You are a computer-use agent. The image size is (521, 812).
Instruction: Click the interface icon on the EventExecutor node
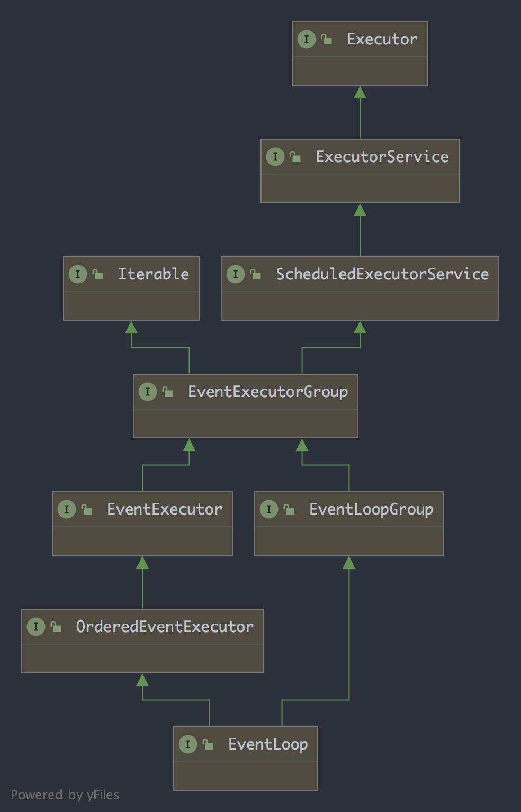[67, 509]
